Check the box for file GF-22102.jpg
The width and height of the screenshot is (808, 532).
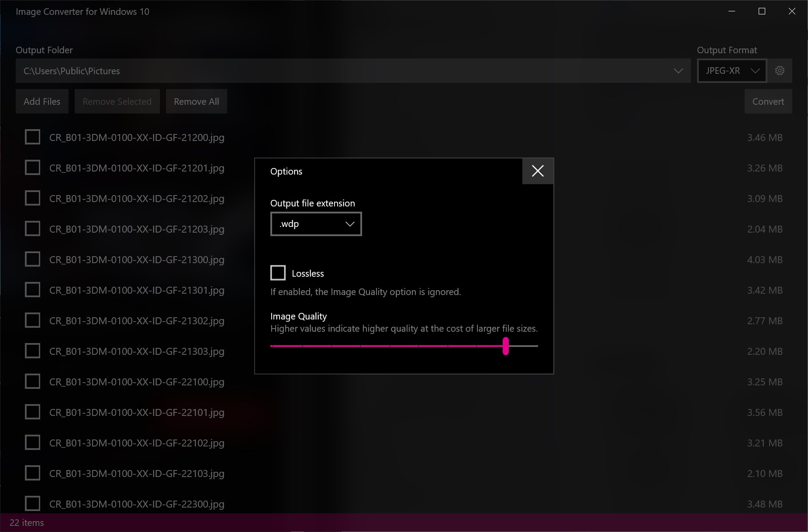click(x=33, y=443)
